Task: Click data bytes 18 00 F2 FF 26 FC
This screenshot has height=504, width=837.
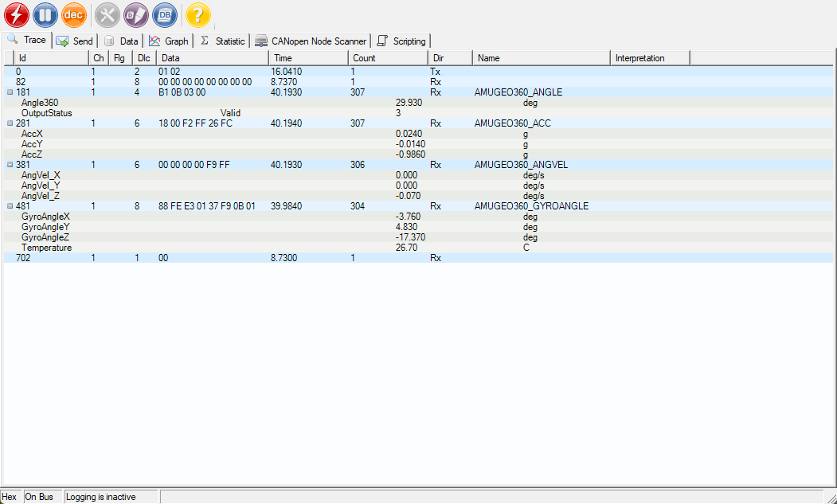Action: 195,123
